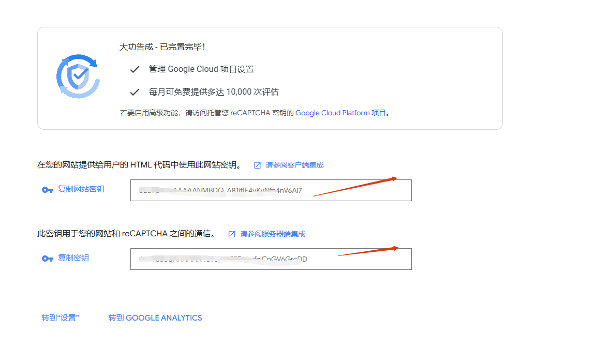Viewport: 595px width, 364px height.
Task: Click key icon next to 复制网站密钥
Action: (48, 190)
